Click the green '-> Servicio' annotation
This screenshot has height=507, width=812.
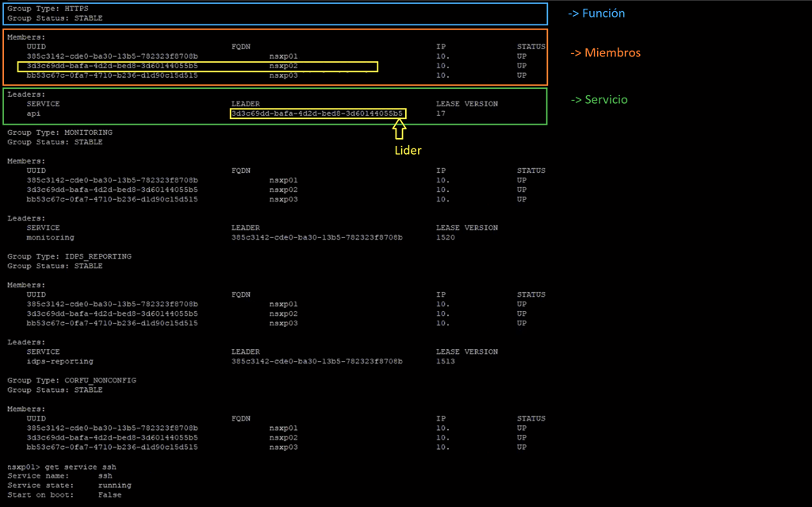(x=599, y=100)
